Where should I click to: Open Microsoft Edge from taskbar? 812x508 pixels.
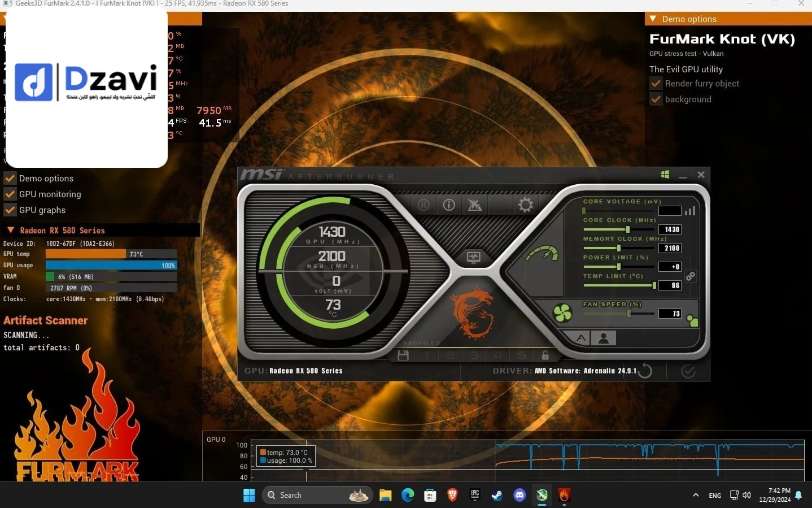(x=408, y=495)
